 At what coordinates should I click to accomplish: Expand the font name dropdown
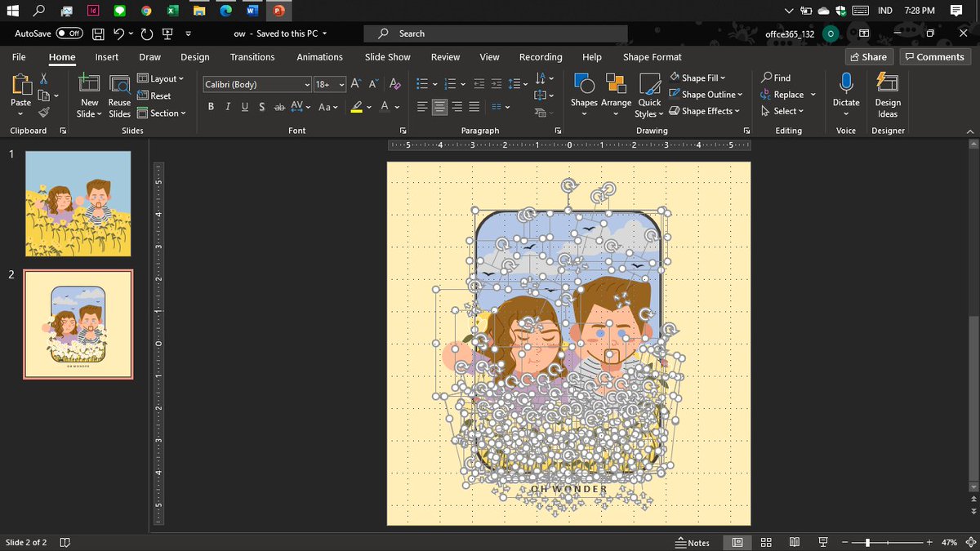pos(307,85)
